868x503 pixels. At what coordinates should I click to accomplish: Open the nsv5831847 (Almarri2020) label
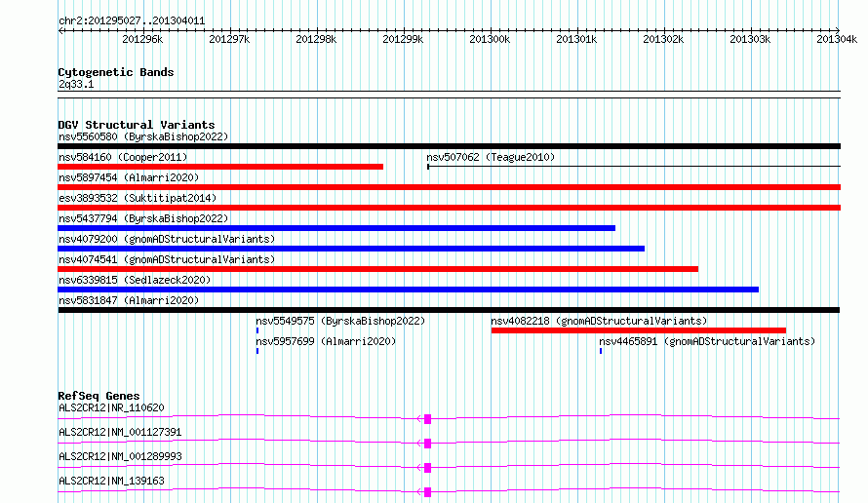tap(129, 300)
